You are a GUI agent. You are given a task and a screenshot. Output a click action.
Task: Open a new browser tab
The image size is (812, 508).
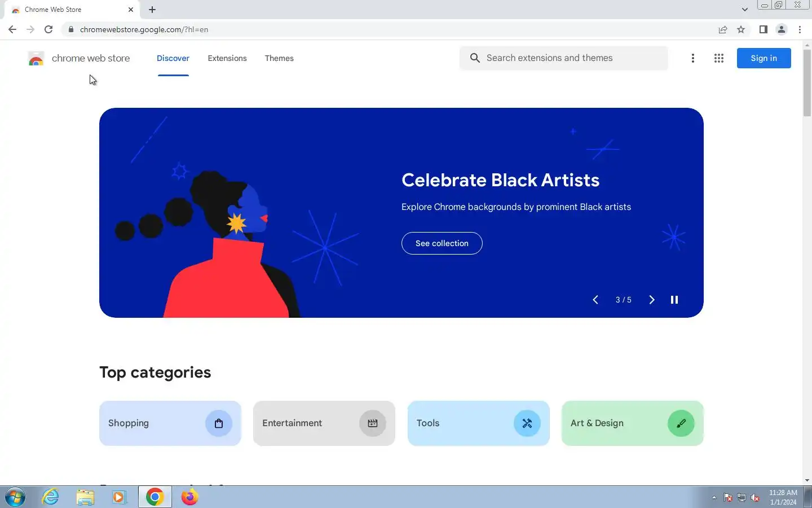tap(152, 10)
